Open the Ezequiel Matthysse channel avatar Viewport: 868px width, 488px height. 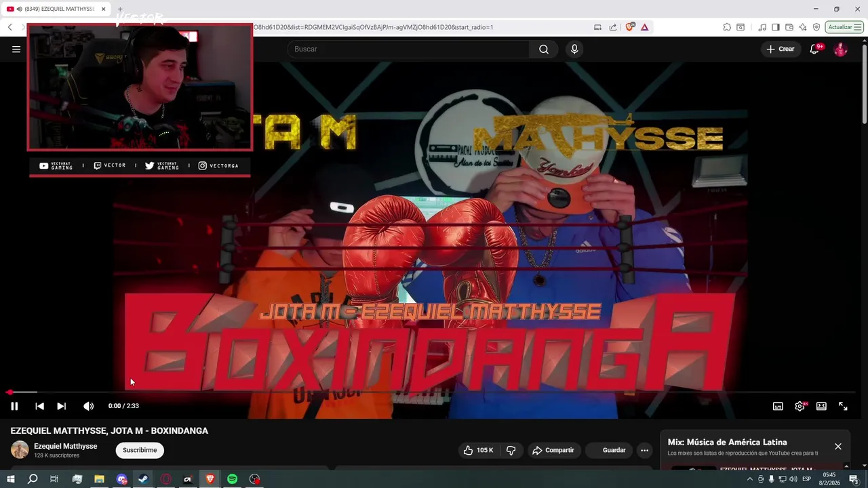(x=20, y=450)
